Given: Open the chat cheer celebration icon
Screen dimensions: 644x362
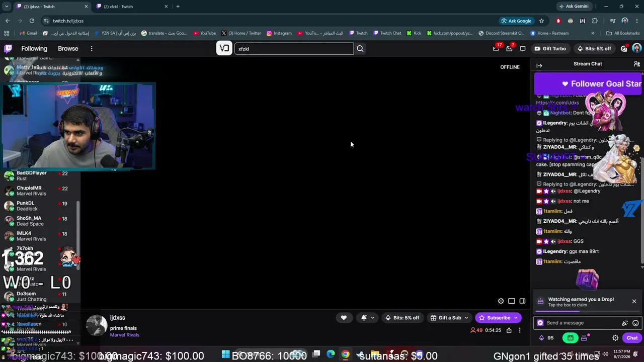Looking at the screenshot, I should 625,323.
